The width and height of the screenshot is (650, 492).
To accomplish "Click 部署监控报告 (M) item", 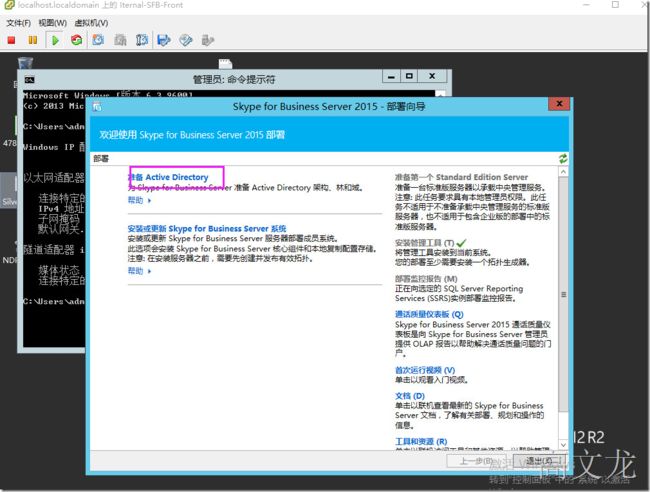I will point(426,279).
